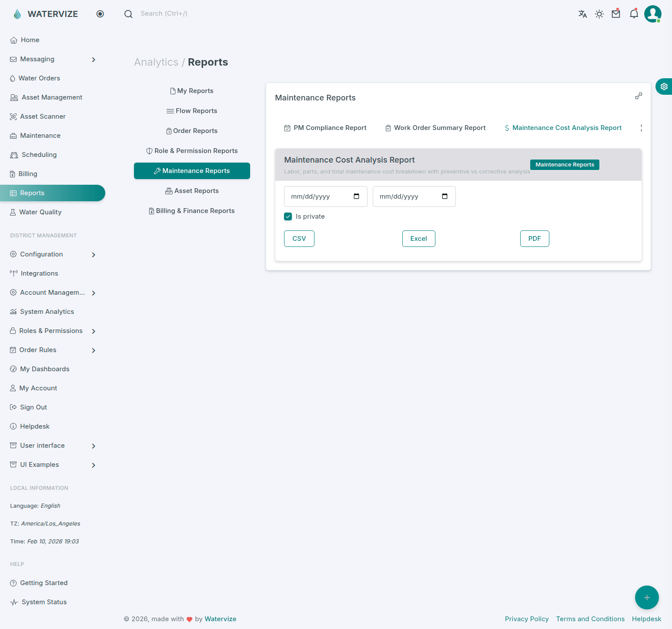Viewport: 672px width, 629px height.
Task: Export the report as PDF
Action: point(534,239)
